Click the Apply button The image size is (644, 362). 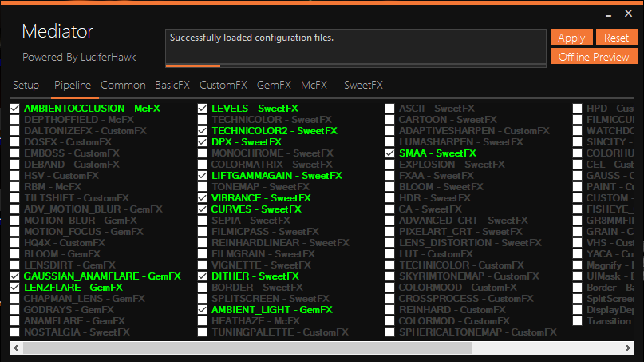[571, 38]
